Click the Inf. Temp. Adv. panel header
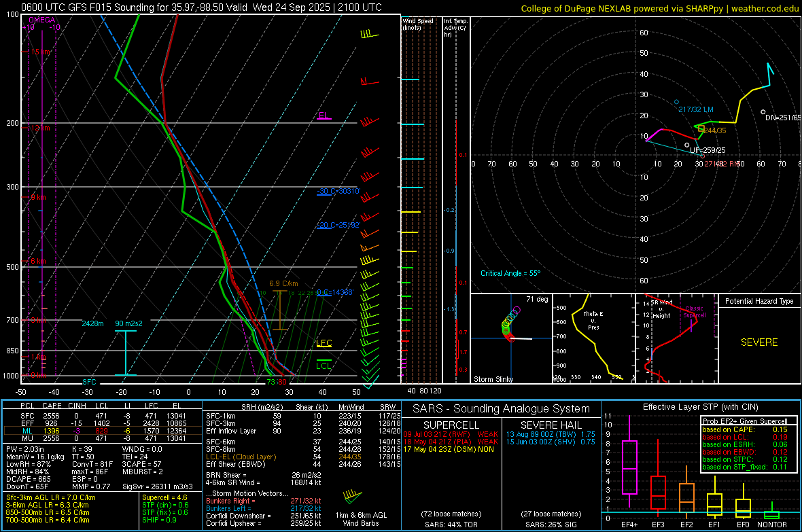This screenshot has width=802, height=532. pyautogui.click(x=455, y=28)
